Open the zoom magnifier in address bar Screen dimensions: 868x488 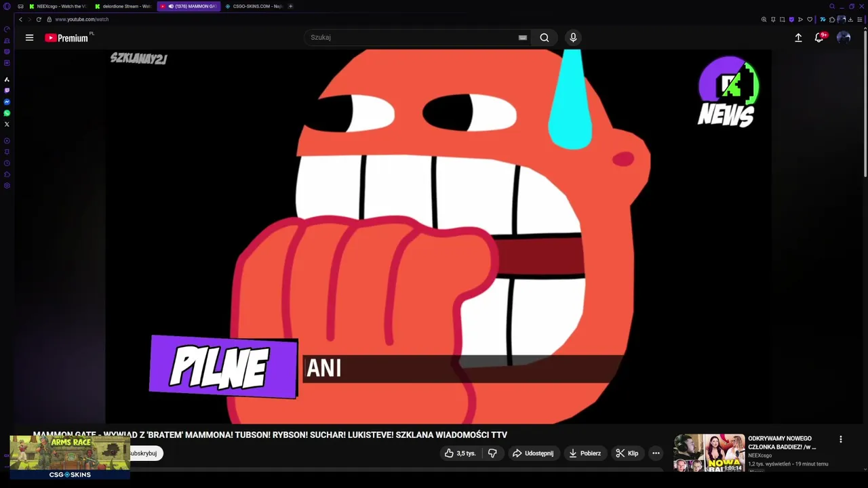coord(764,19)
